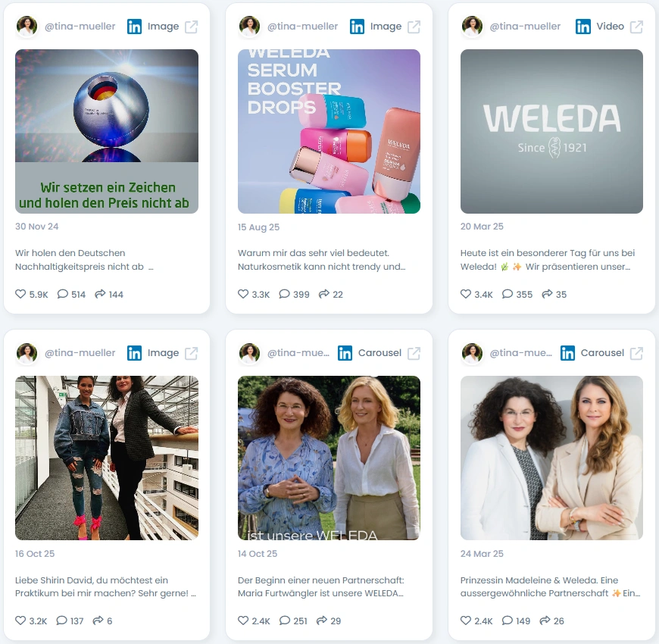This screenshot has height=644, width=659.
Task: Open external link on the Shirin David post
Action: point(191,353)
